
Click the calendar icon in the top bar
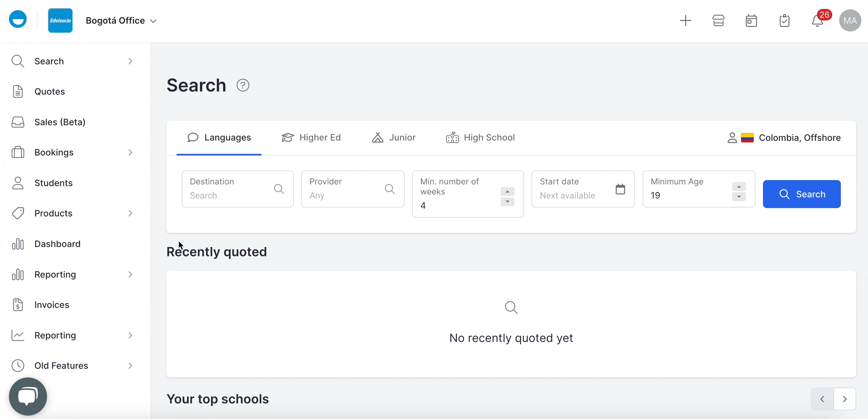pos(751,20)
